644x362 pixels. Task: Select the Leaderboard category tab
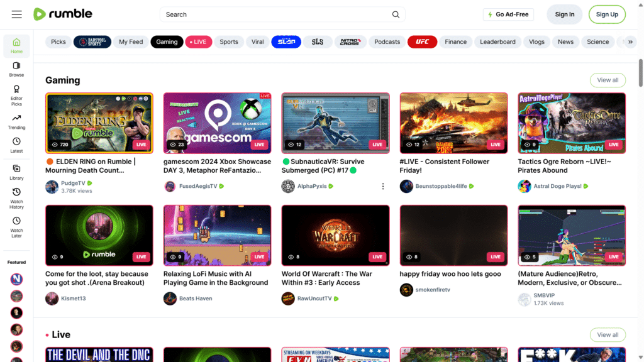(x=497, y=42)
